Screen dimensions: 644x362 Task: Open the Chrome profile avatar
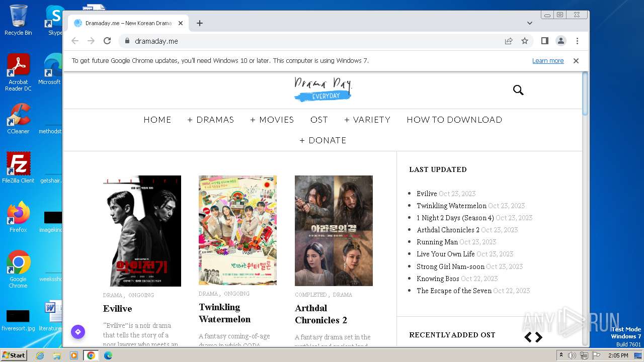[561, 41]
